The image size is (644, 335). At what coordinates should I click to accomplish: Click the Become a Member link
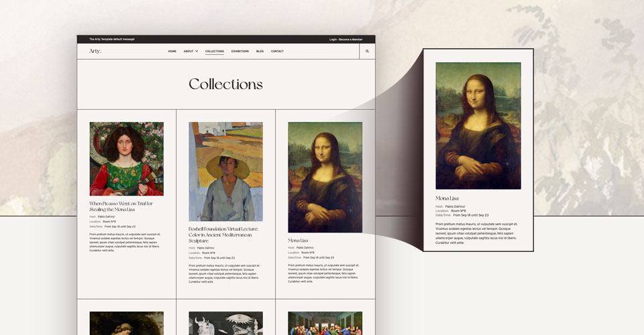click(351, 40)
